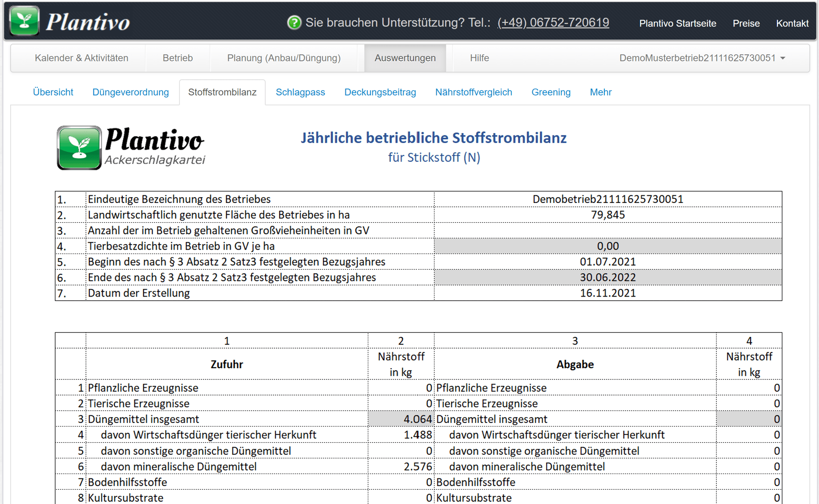Select the Deckungsbeitrag tab
This screenshot has width=819, height=504.
380,92
